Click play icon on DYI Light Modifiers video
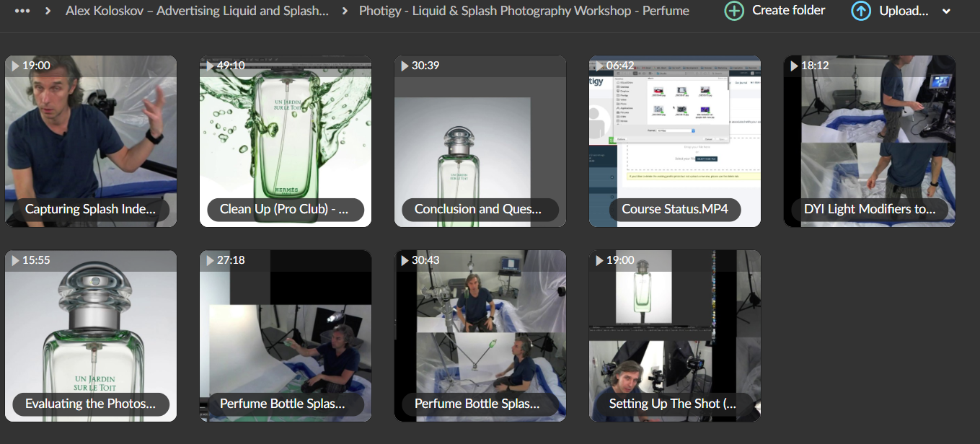Viewport: 980px width, 444px height. pyautogui.click(x=794, y=66)
